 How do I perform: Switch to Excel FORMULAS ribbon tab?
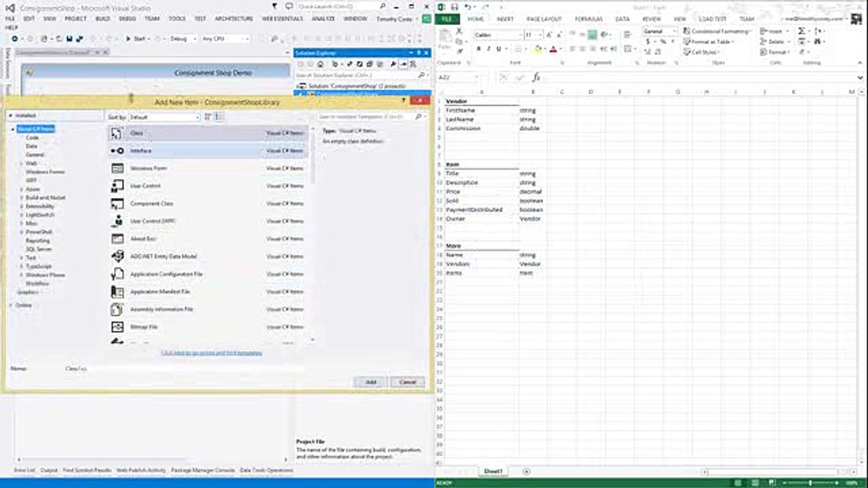click(x=589, y=19)
